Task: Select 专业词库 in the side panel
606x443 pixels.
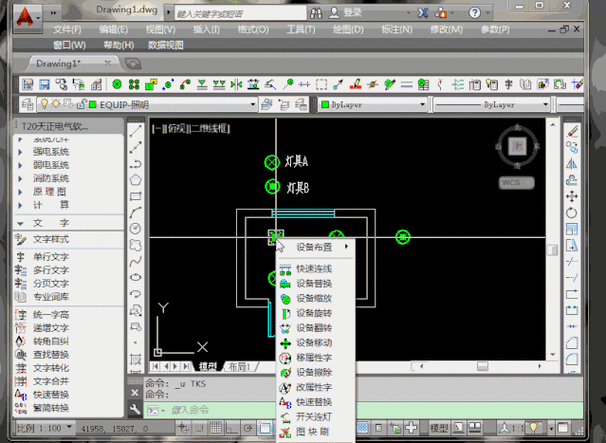Action: click(51, 296)
